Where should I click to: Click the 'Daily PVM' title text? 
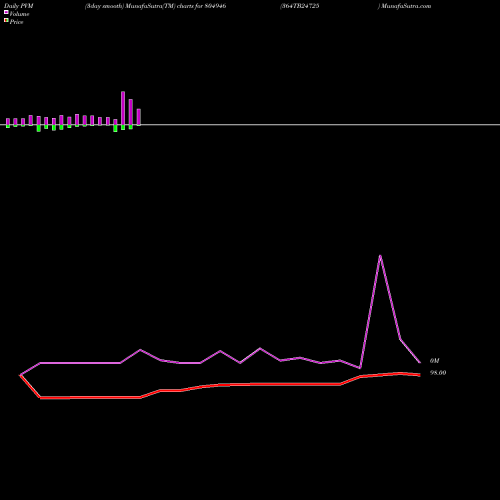point(19,6)
